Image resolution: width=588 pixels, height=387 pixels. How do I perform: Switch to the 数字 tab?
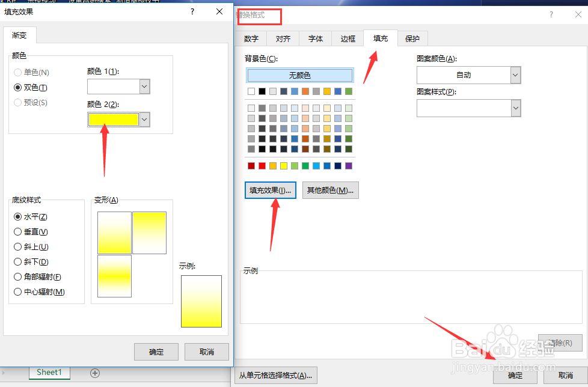tap(251, 38)
